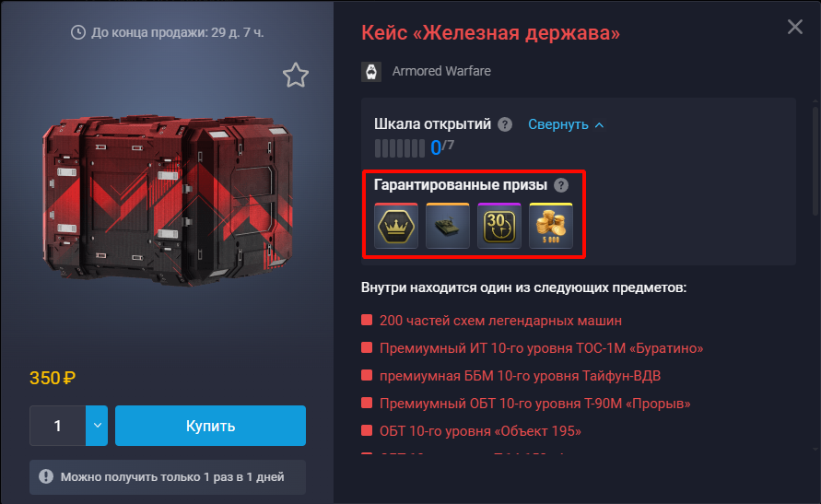Image resolution: width=821 pixels, height=504 pixels.
Task: Click the opening progress bar 0/7
Action: pos(400,148)
